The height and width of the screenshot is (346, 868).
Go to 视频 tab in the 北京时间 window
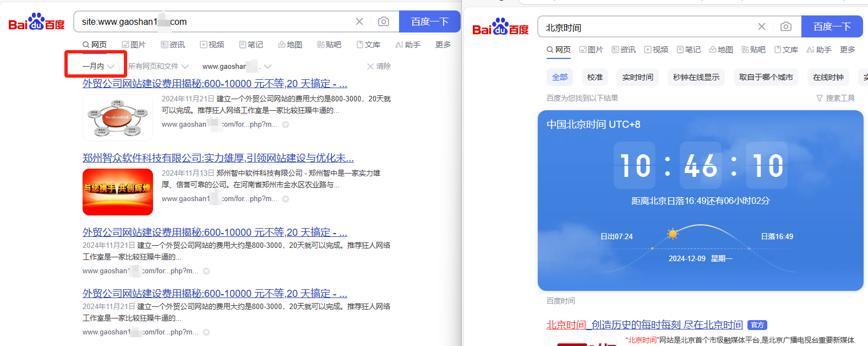pos(656,50)
